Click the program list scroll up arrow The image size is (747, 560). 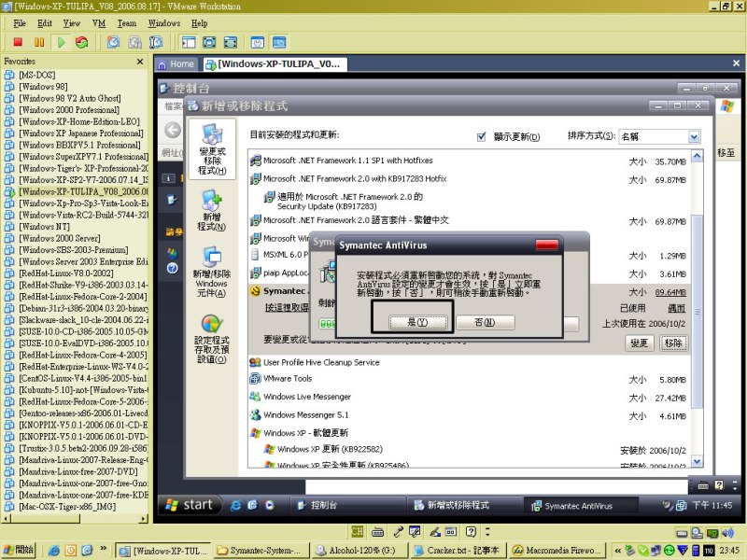pyautogui.click(x=697, y=156)
